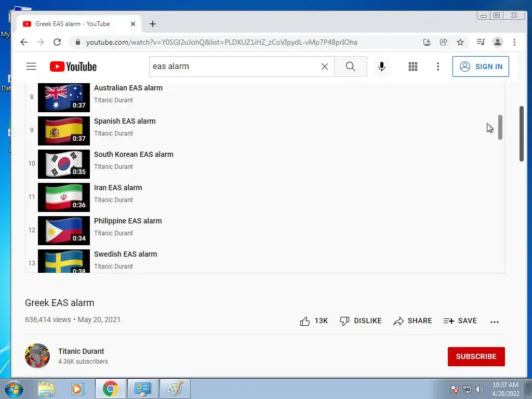This screenshot has height=399, width=532.
Task: Open the network tray icon
Action: (467, 389)
